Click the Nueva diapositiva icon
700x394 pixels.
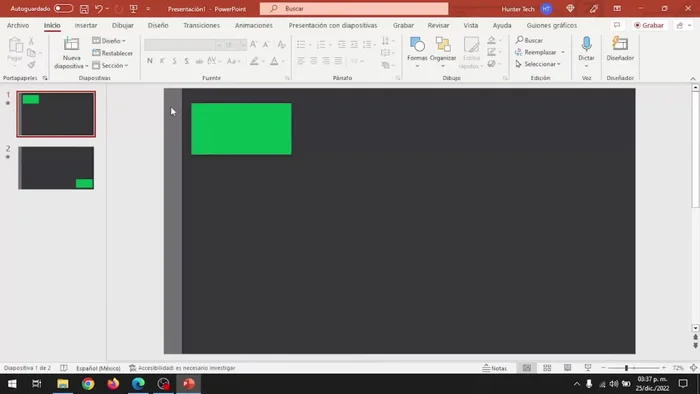[x=71, y=45]
